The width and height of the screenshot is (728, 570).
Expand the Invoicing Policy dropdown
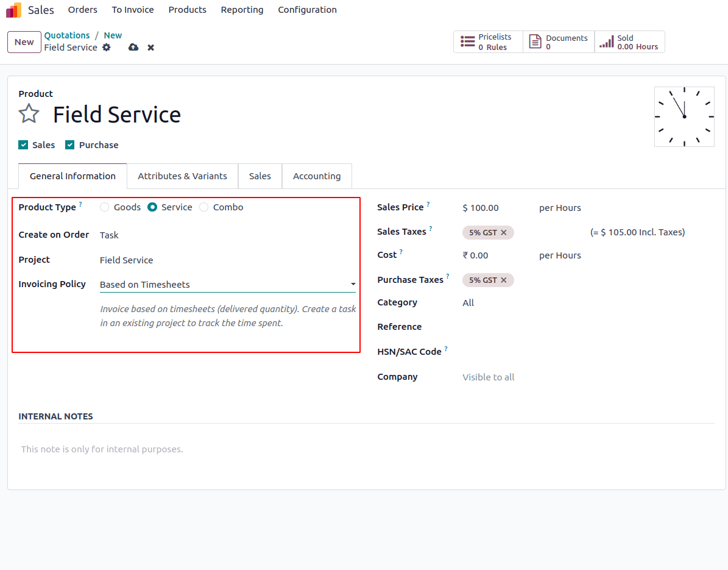(227, 285)
